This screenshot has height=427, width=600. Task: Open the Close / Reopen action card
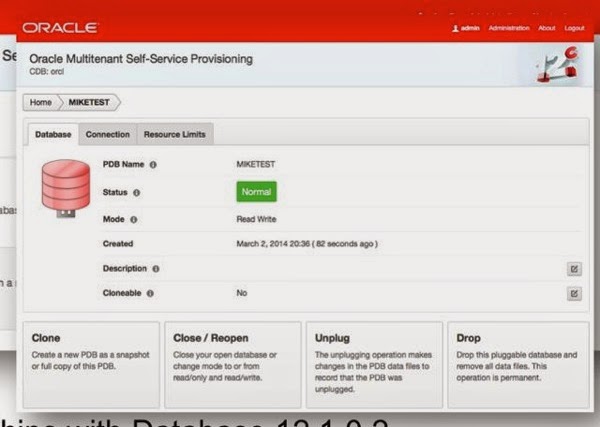(x=233, y=365)
